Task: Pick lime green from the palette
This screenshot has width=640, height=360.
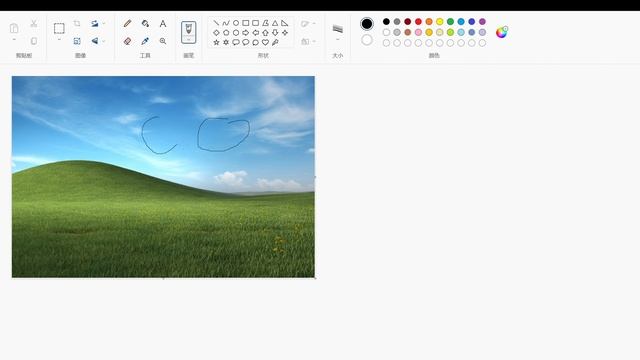Action: pyautogui.click(x=450, y=32)
